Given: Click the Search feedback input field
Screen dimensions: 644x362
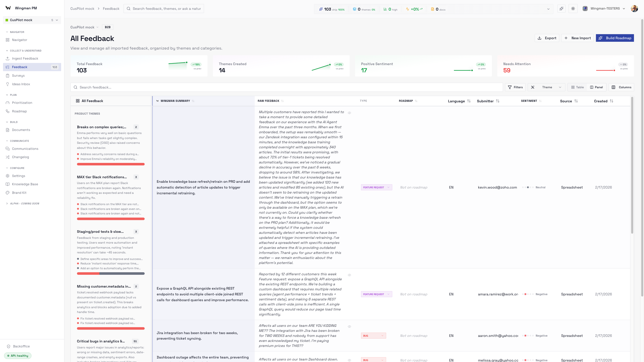Looking at the screenshot, I should pos(287,87).
